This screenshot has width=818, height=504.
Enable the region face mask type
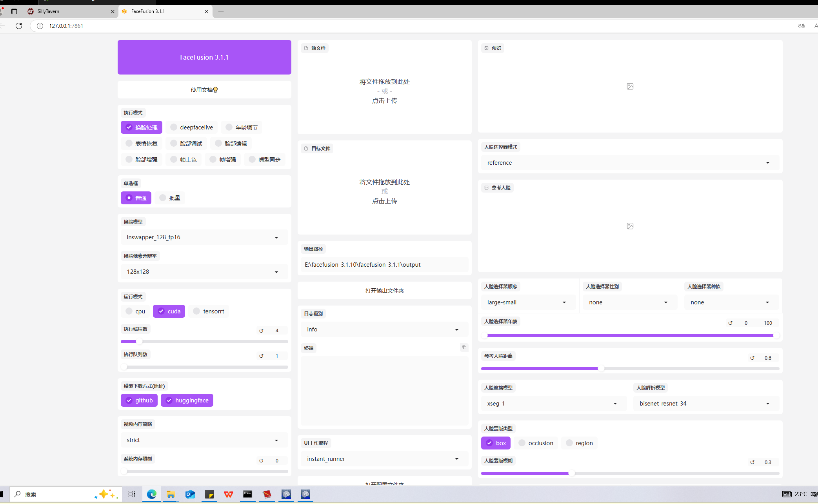coord(580,443)
